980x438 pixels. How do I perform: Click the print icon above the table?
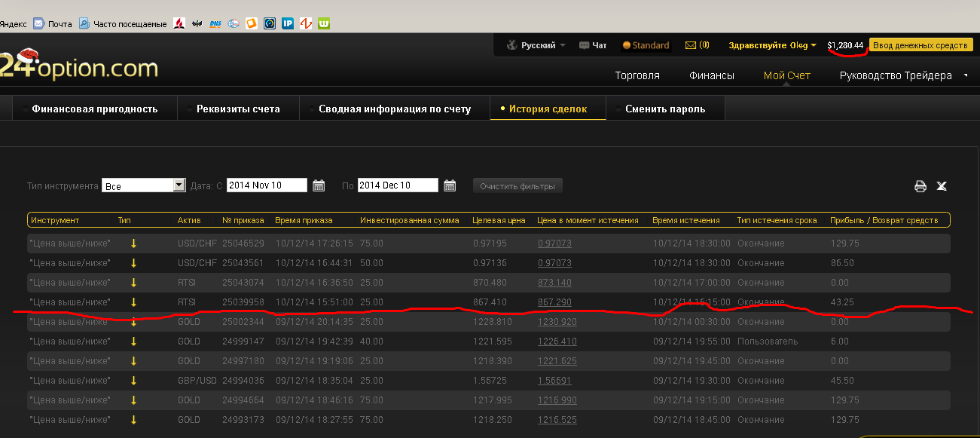[x=920, y=186]
